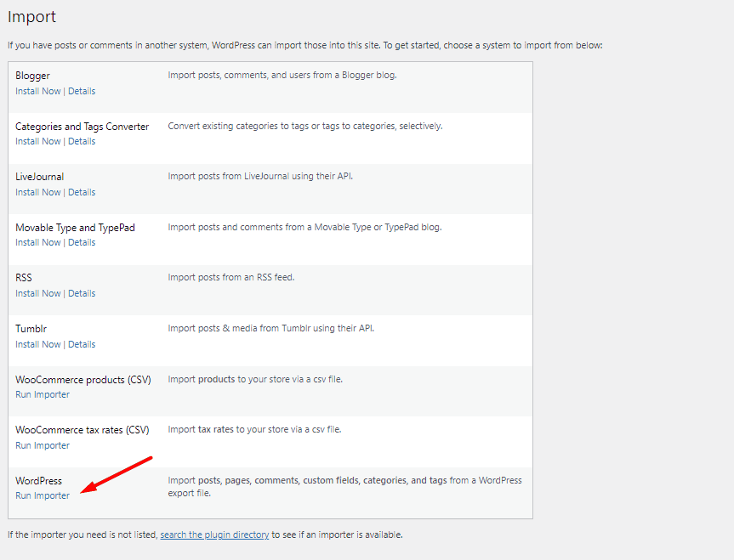Install the Categories and Tags Converter

37,141
